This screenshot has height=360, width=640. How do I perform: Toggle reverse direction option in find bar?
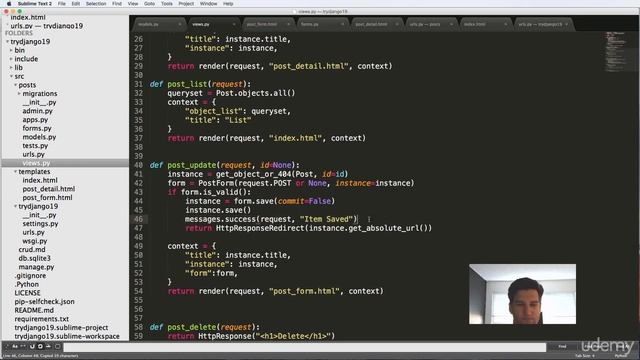(x=32, y=347)
